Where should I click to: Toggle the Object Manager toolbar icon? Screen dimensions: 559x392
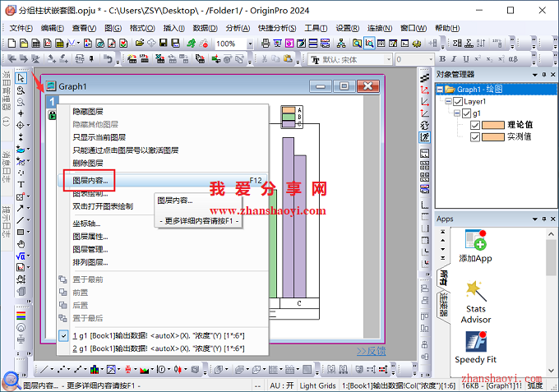pyautogui.click(x=369, y=43)
